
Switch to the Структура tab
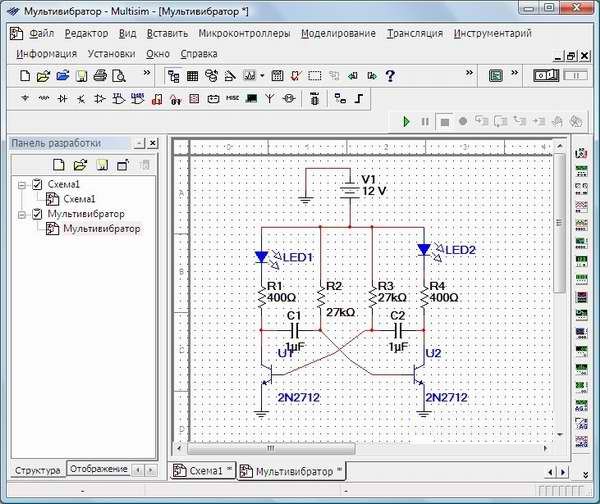[x=38, y=470]
